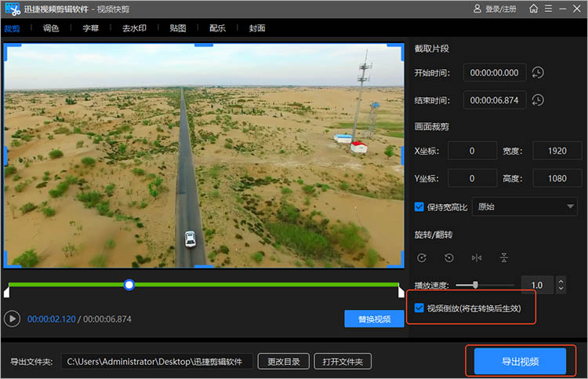This screenshot has width=588, height=379.
Task: Edit the 结束时间 field
Action: pos(494,100)
